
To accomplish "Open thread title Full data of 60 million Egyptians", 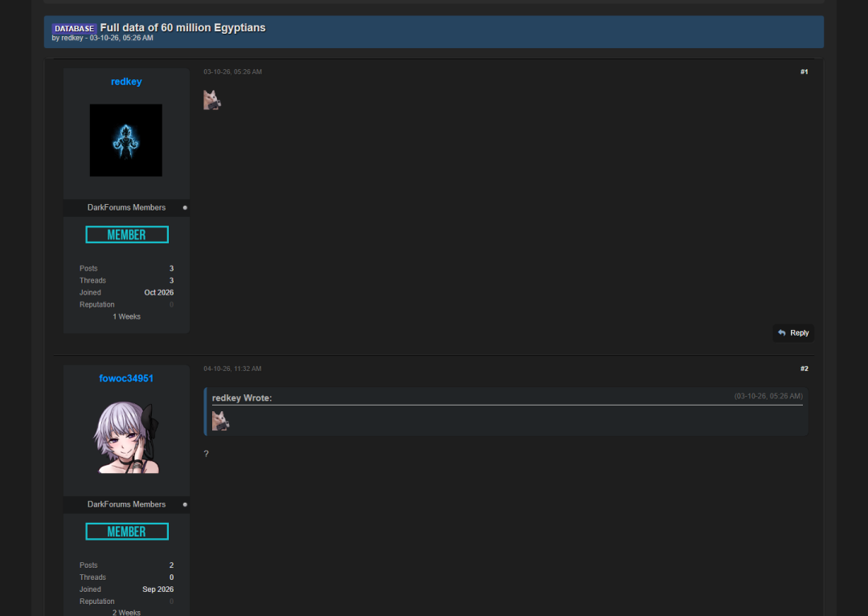I will pyautogui.click(x=182, y=27).
